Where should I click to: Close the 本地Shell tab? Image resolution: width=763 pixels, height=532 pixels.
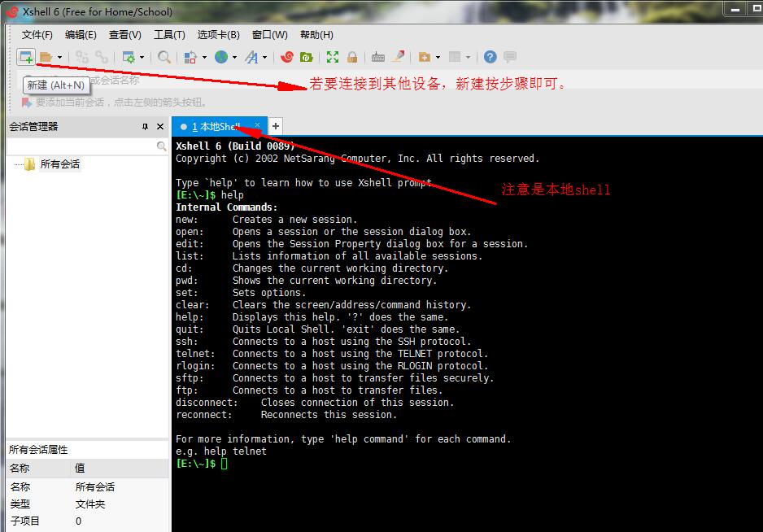tap(257, 125)
